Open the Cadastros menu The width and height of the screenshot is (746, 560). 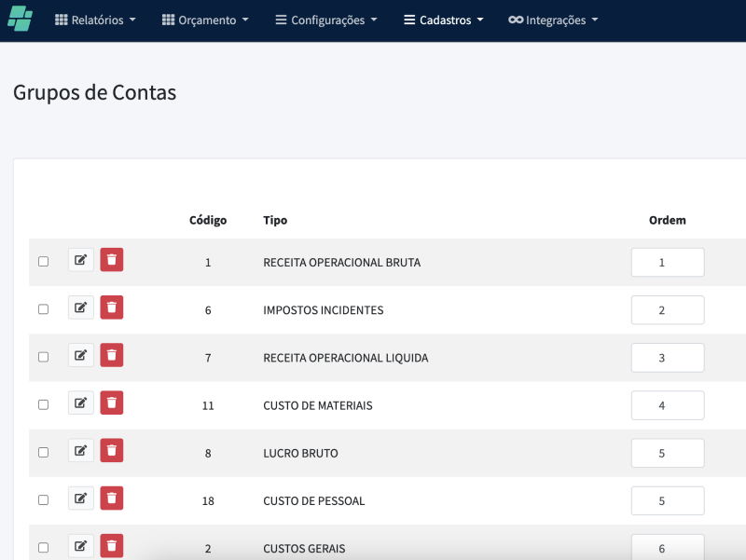(x=444, y=20)
